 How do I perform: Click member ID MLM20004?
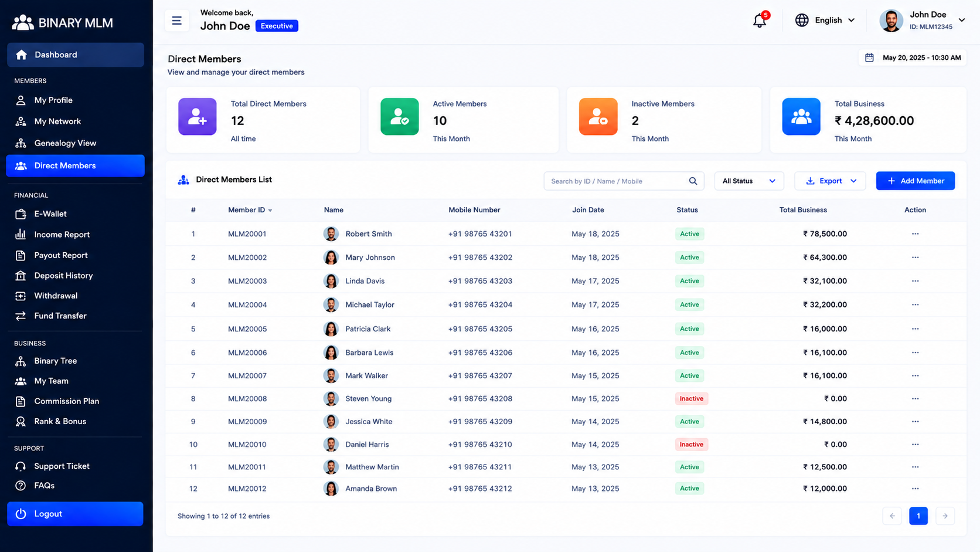pos(247,305)
